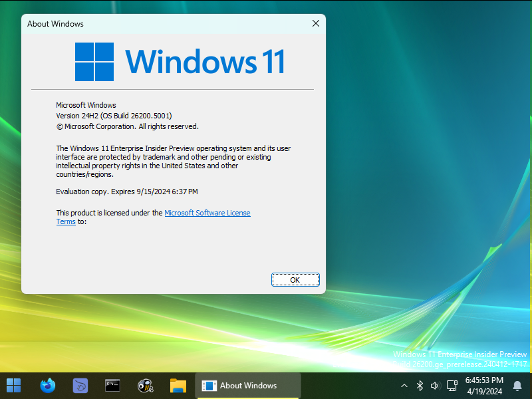Click the "Version 24H2 (OS Build 26200.5001)" text
This screenshot has height=399, width=532.
(114, 116)
